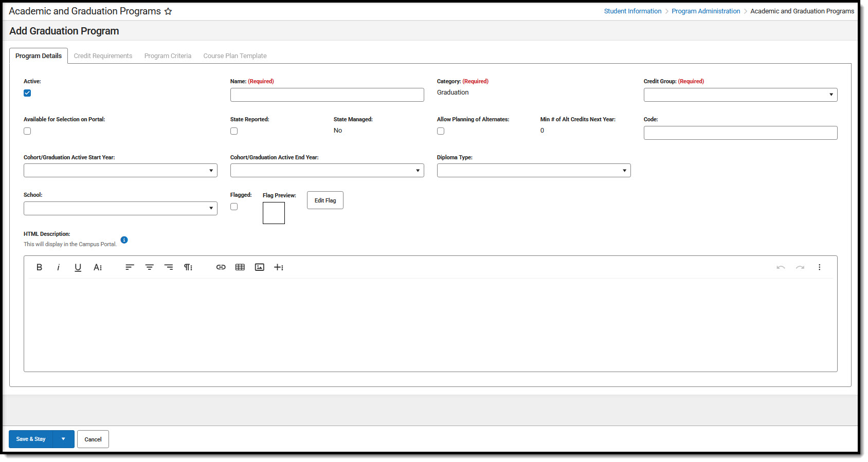The image size is (868, 462).
Task: Open the insert more options icon
Action: click(x=279, y=267)
